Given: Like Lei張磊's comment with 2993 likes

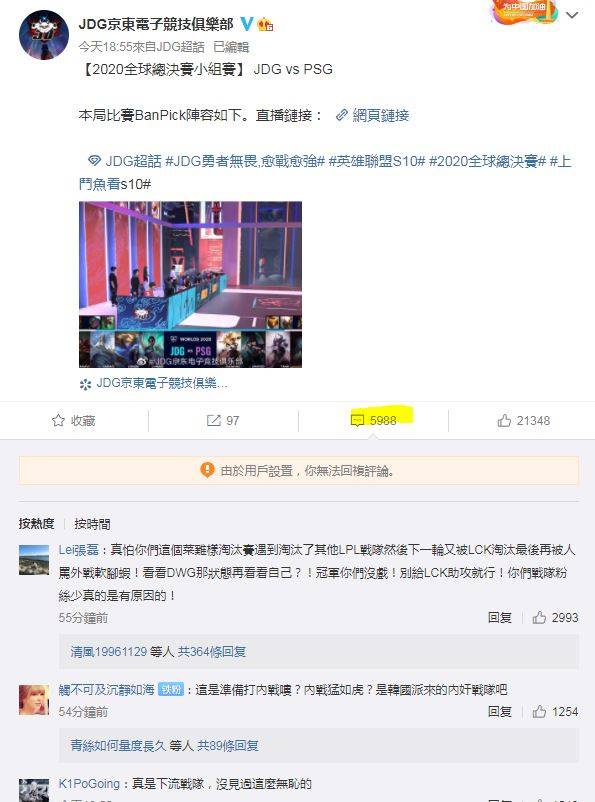Looking at the screenshot, I should (x=539, y=617).
